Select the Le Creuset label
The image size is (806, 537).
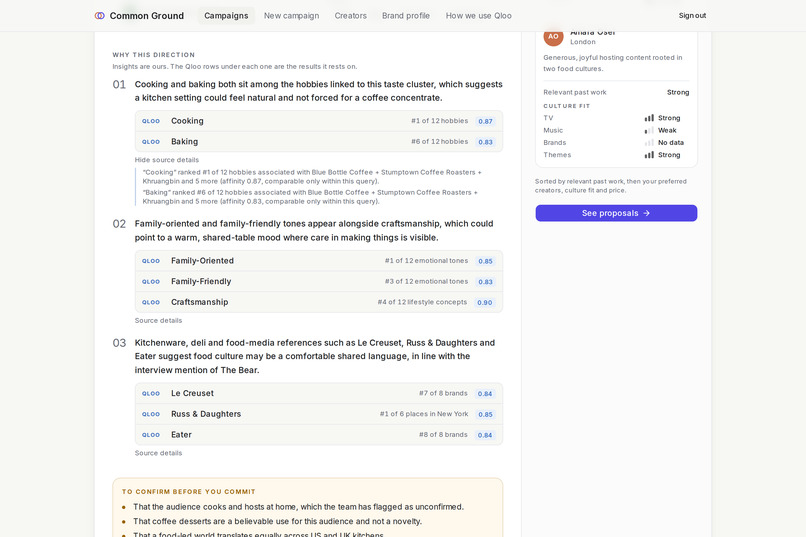tap(192, 393)
